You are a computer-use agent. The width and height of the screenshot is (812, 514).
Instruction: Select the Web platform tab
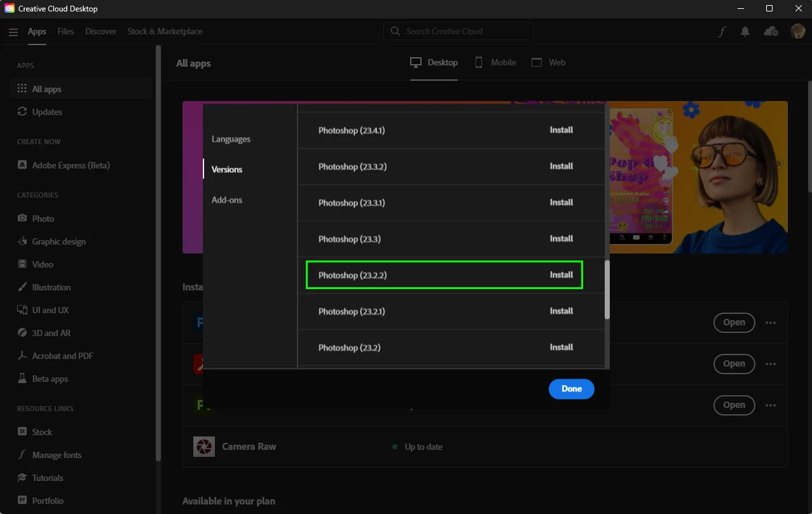(x=548, y=62)
